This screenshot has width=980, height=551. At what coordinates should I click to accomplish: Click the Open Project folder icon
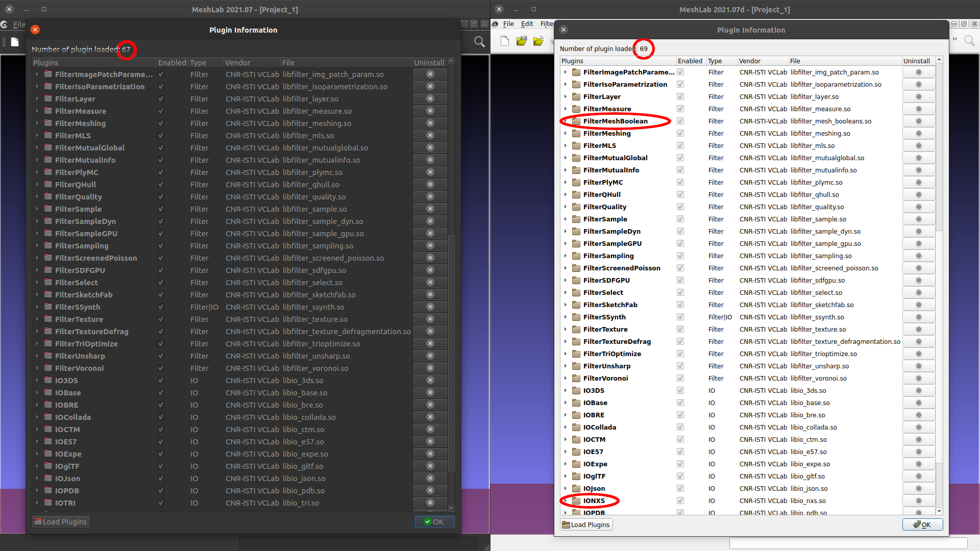coord(521,41)
